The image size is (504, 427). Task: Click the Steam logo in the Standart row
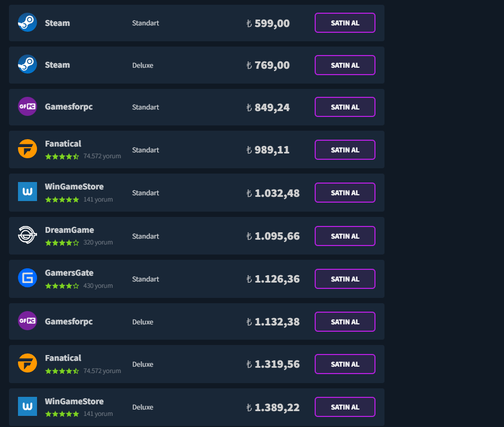28,23
